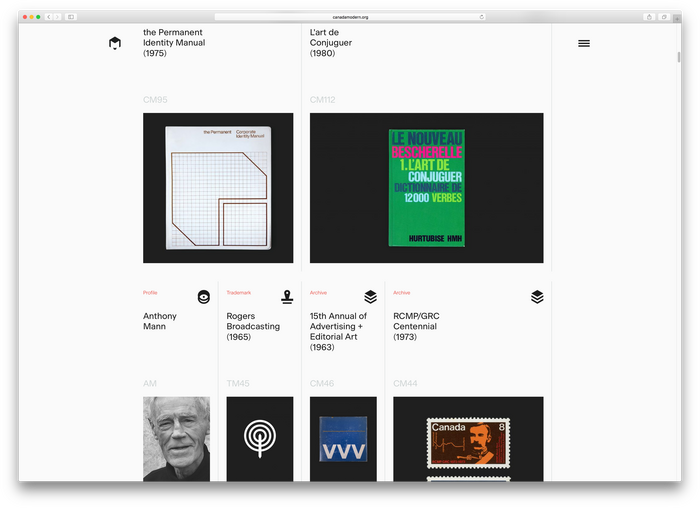Select the canadamodern.org address bar

pos(350,17)
